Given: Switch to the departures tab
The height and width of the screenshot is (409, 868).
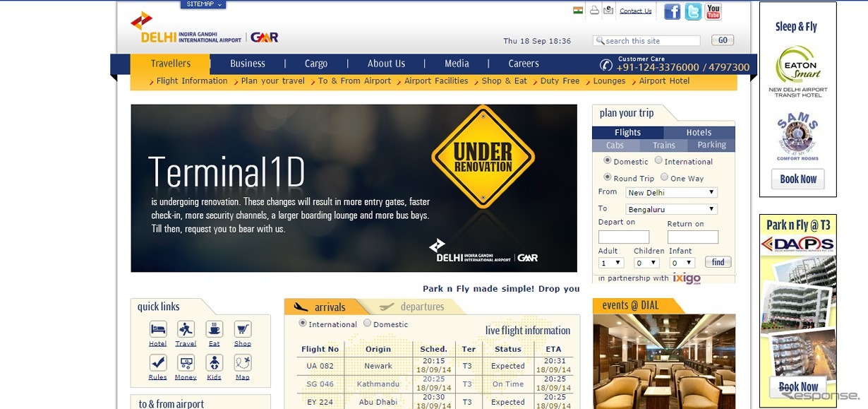Looking at the screenshot, I should point(416,307).
